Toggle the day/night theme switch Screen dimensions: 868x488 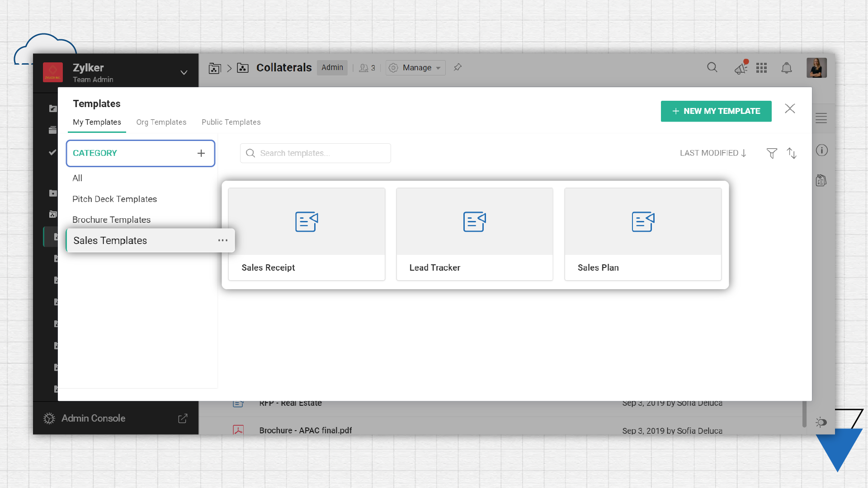(821, 422)
